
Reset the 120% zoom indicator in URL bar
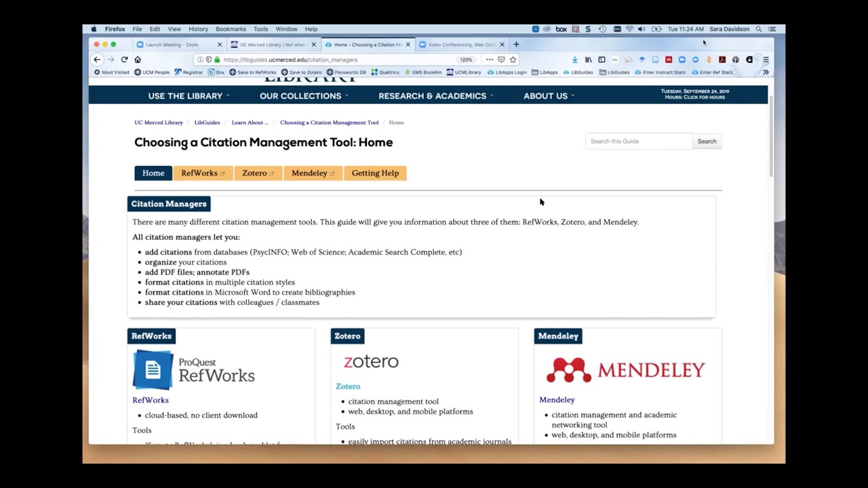[x=466, y=60]
